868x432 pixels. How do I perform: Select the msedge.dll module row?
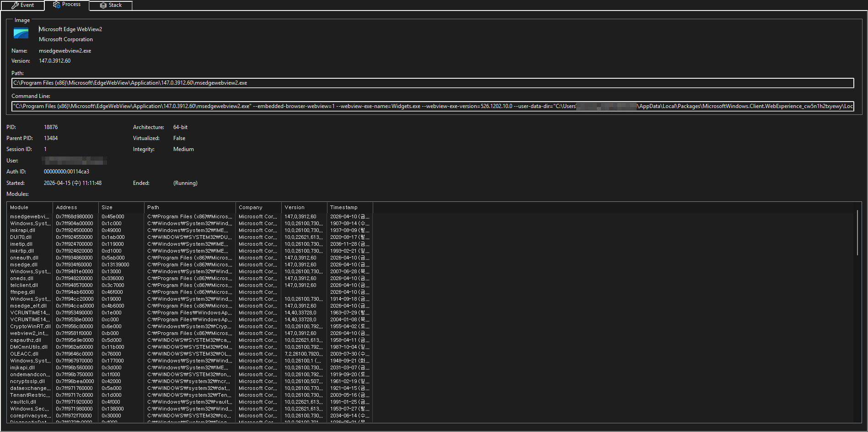tap(190, 265)
